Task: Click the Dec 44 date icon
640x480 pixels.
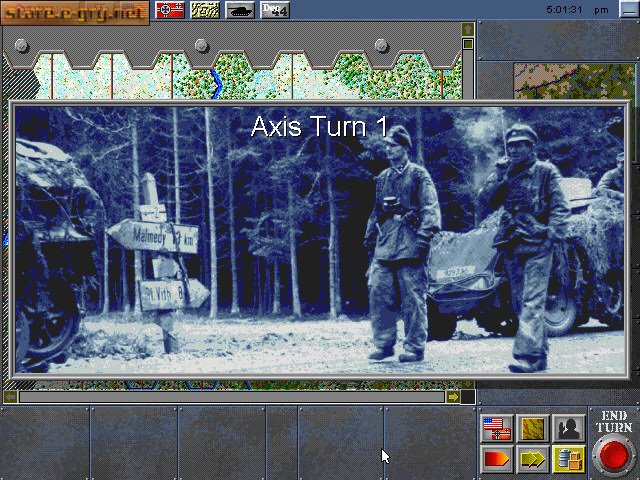Action: click(276, 10)
